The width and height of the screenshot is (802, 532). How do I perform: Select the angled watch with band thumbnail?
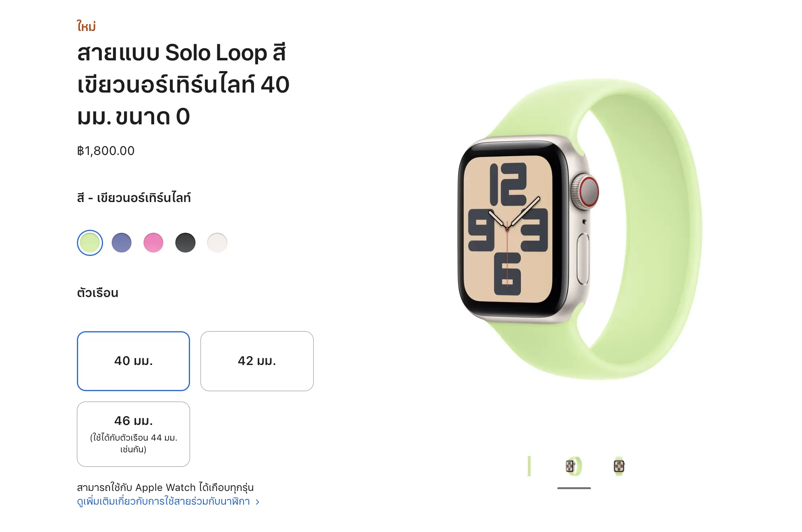point(574,466)
